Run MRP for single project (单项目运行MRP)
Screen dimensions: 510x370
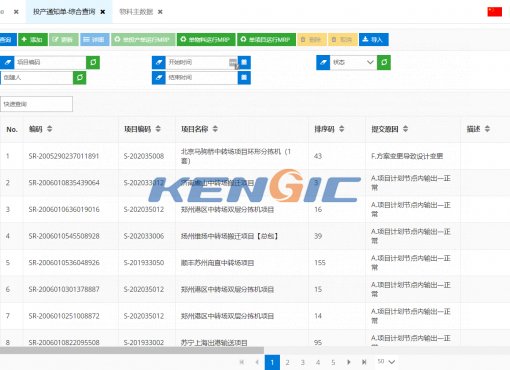[x=266, y=40]
